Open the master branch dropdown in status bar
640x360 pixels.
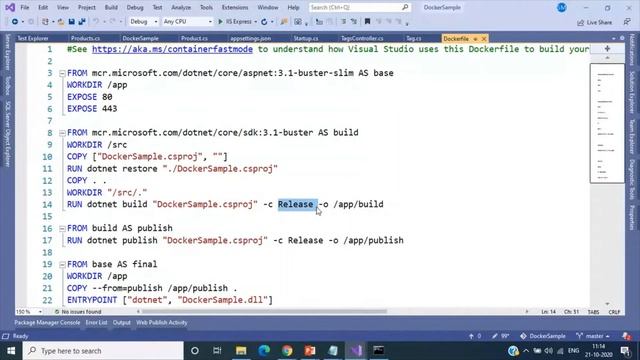point(593,336)
